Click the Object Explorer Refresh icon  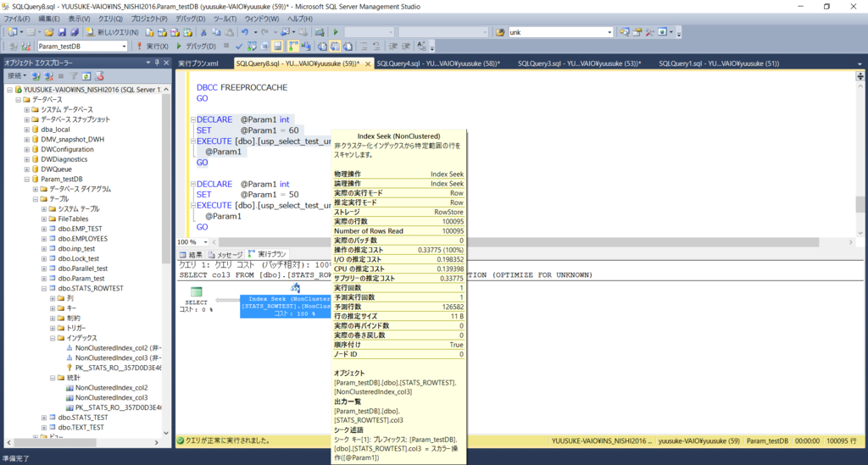click(86, 75)
